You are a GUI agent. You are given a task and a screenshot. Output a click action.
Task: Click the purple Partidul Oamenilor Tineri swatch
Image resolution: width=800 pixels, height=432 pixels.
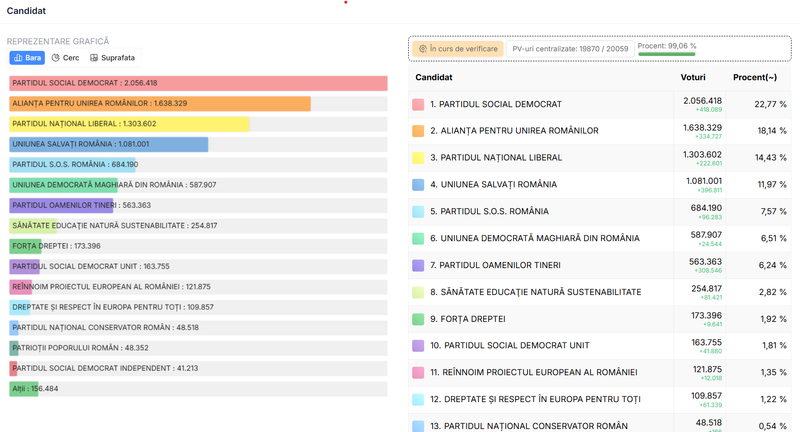tap(418, 265)
